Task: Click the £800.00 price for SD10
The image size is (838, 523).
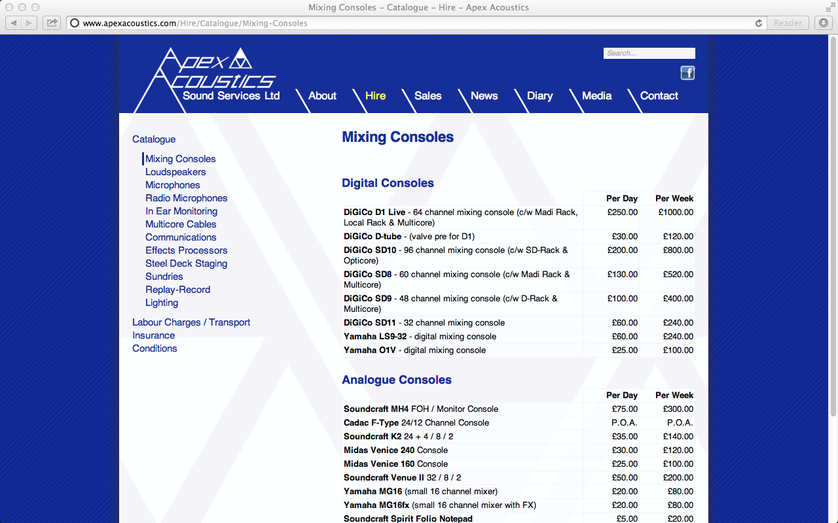Action: 678,250
